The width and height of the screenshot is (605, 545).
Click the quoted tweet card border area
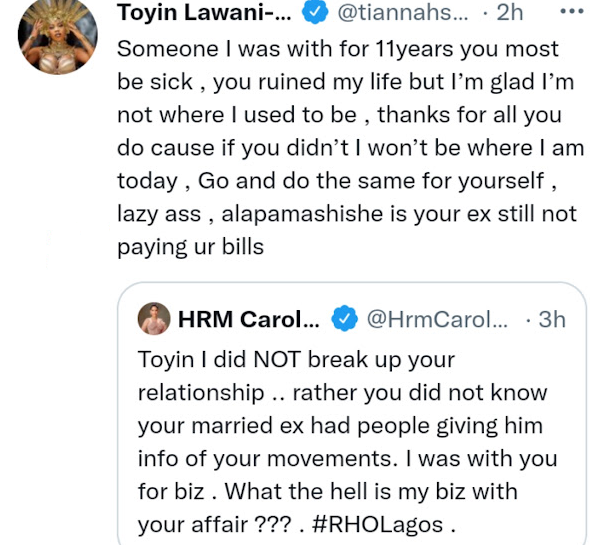pyautogui.click(x=352, y=413)
